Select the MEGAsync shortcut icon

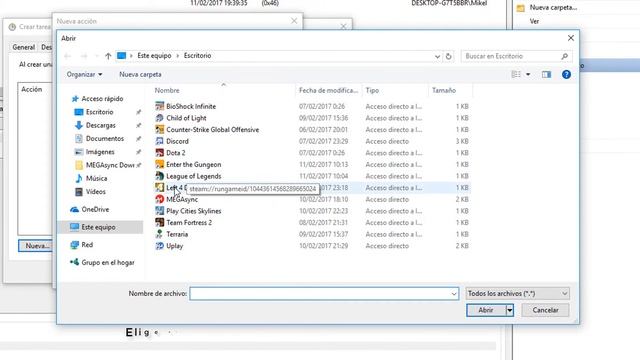[160, 199]
